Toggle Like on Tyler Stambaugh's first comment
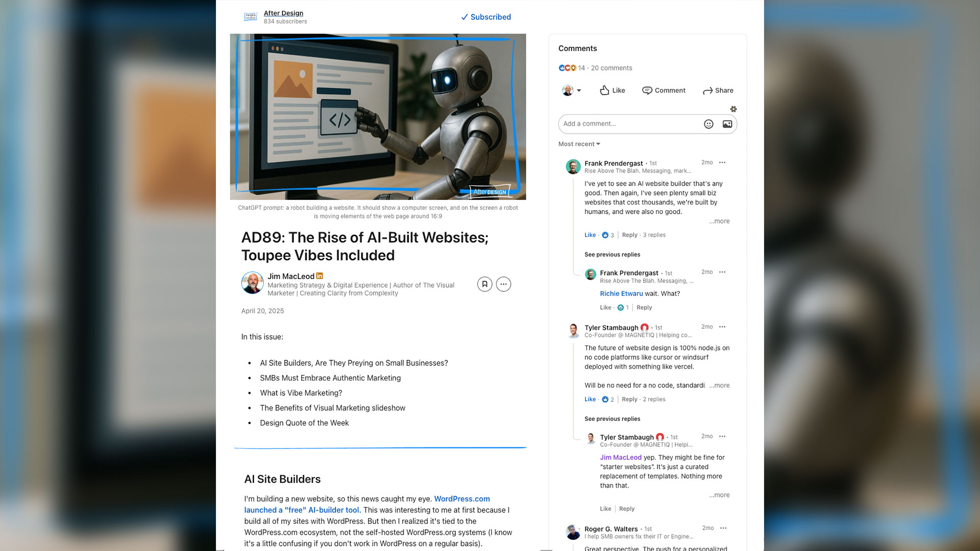 (590, 399)
